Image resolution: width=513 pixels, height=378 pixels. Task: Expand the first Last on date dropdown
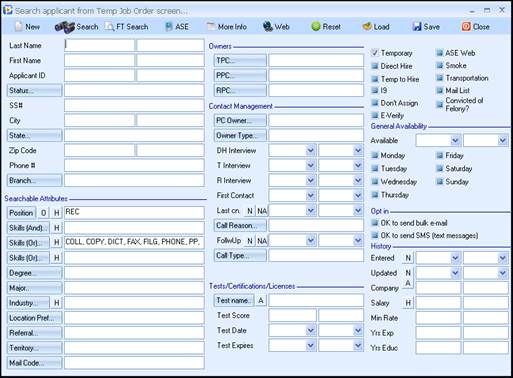point(310,211)
